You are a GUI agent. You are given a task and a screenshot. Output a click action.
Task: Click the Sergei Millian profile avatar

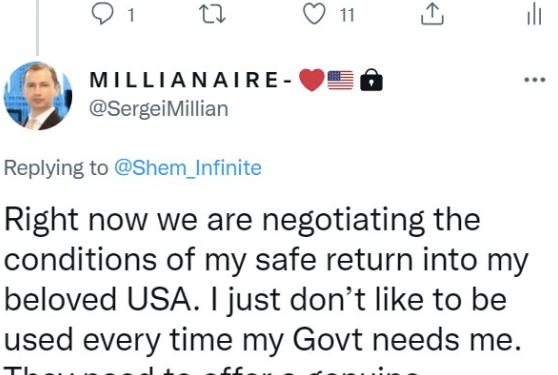point(38,96)
